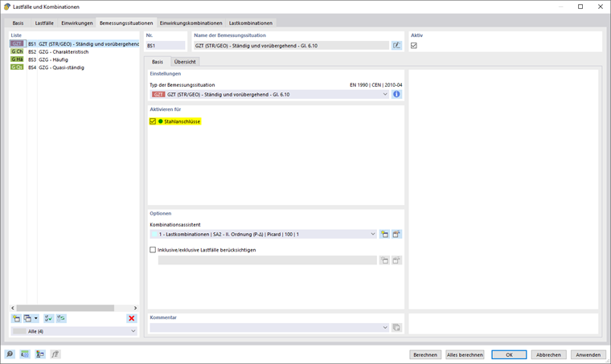This screenshot has width=611, height=364.
Task: Click the greyed formula script icon in bottom bar
Action: (55, 354)
